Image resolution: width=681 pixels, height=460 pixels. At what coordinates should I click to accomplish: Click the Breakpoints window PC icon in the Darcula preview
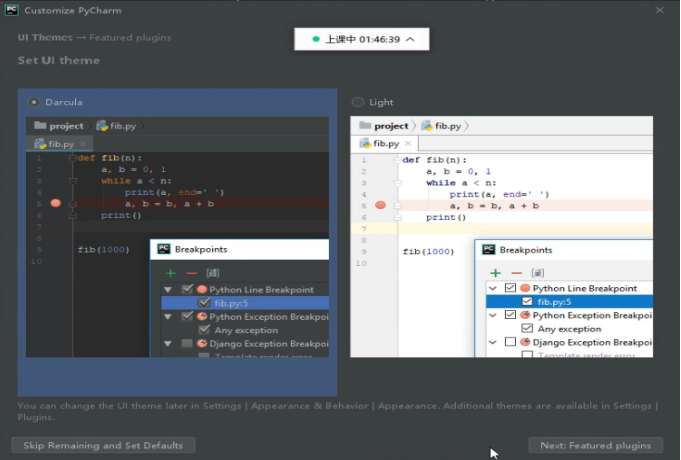164,249
